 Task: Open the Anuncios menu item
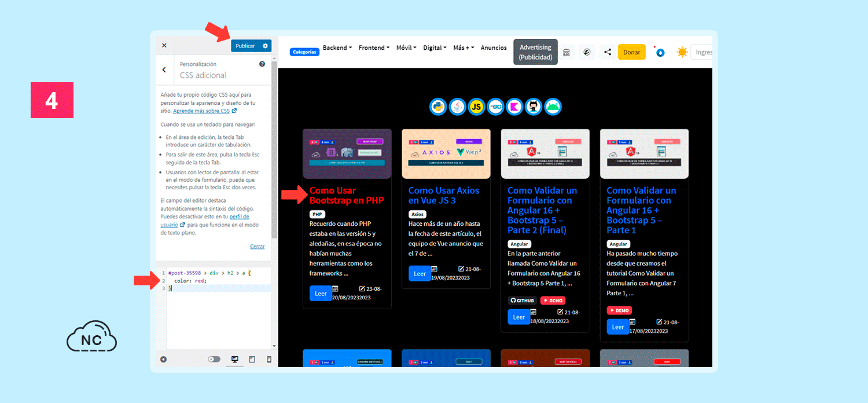click(x=494, y=48)
